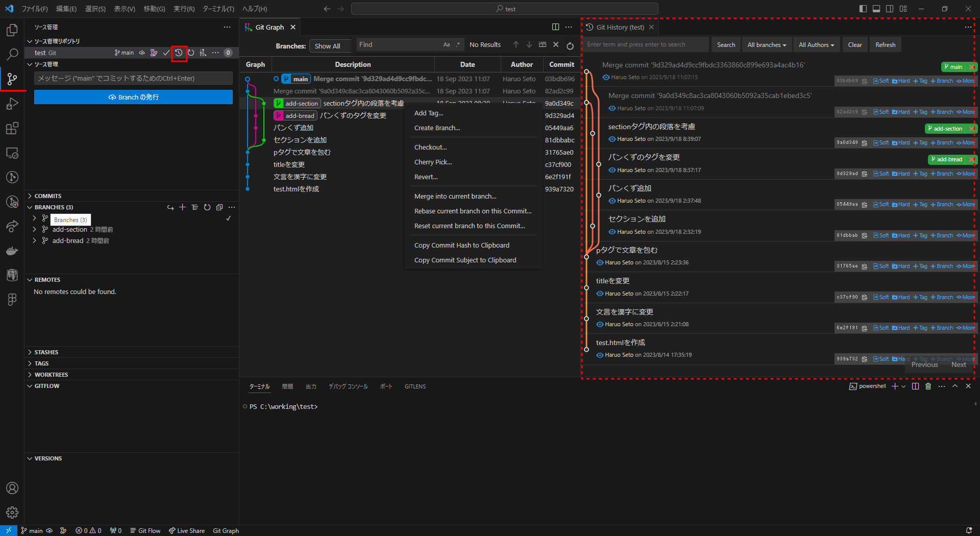Open the Docker view in activity bar
Screen dimensions: 980x536
pyautogui.click(x=12, y=251)
